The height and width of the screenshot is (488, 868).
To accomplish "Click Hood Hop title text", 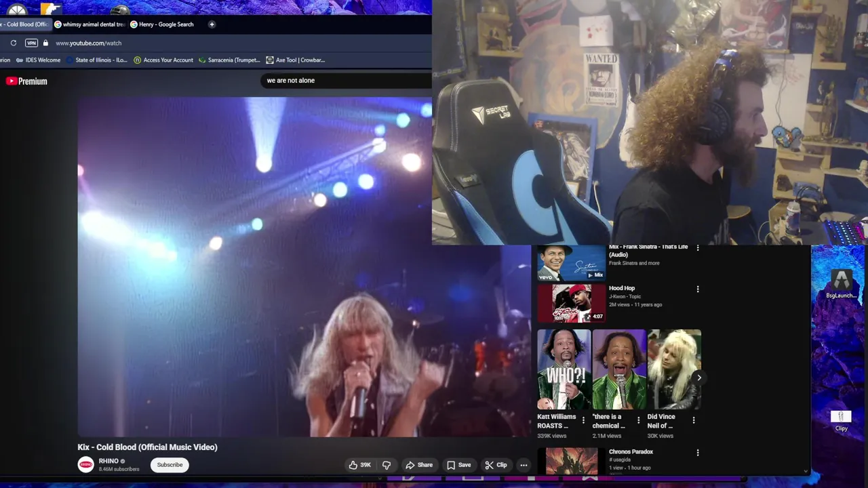I will pyautogui.click(x=622, y=288).
